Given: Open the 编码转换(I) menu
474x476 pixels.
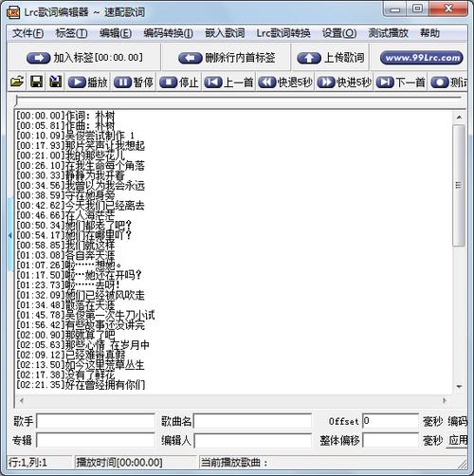Looking at the screenshot, I should coord(168,33).
